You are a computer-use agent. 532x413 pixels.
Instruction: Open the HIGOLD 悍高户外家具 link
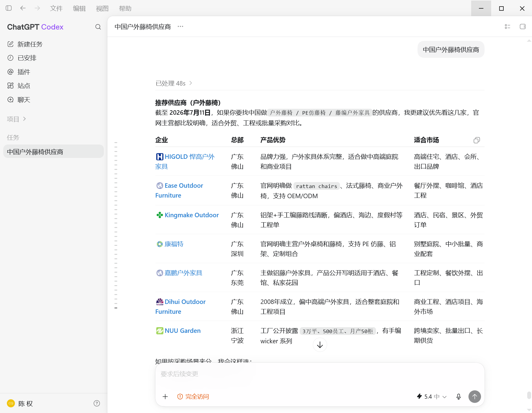[x=185, y=162]
